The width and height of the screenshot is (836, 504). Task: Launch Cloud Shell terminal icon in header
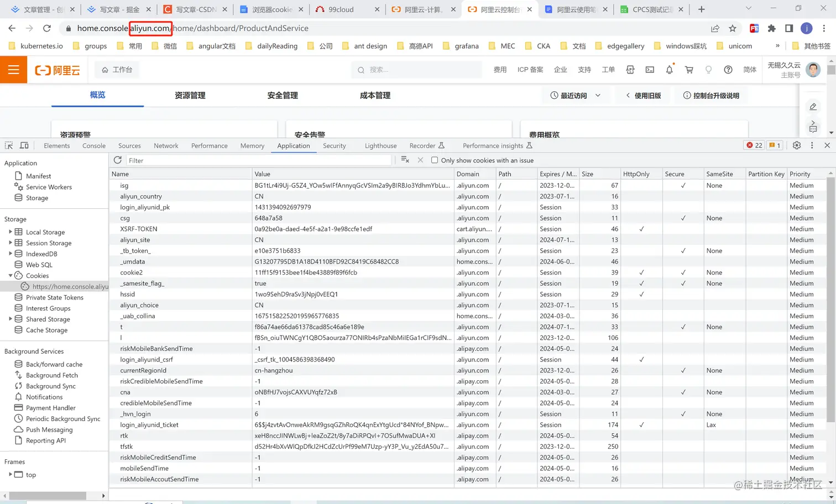tap(650, 70)
